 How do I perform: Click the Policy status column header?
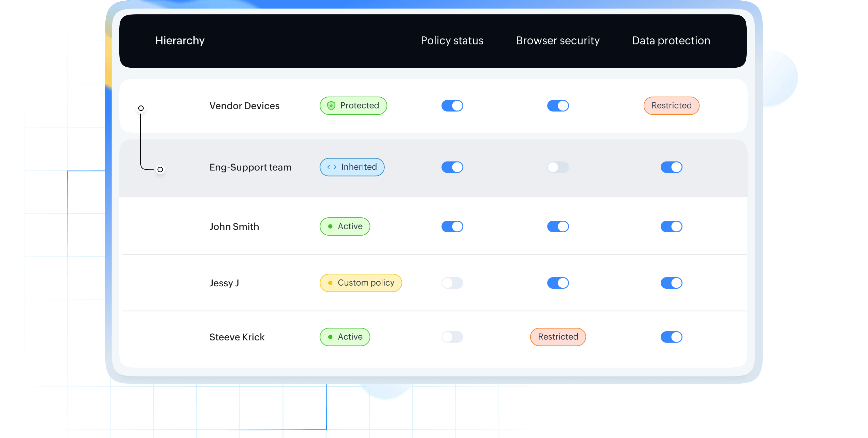click(x=452, y=40)
